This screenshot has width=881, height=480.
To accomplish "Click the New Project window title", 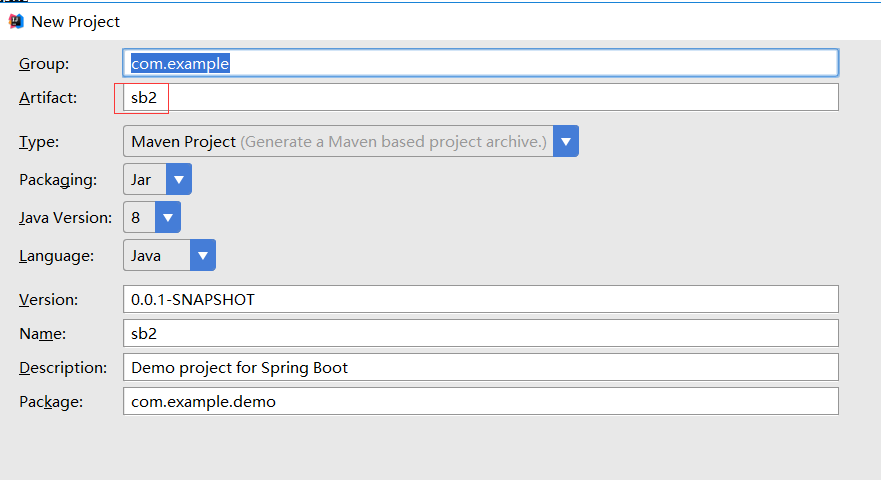I will pyautogui.click(x=75, y=21).
